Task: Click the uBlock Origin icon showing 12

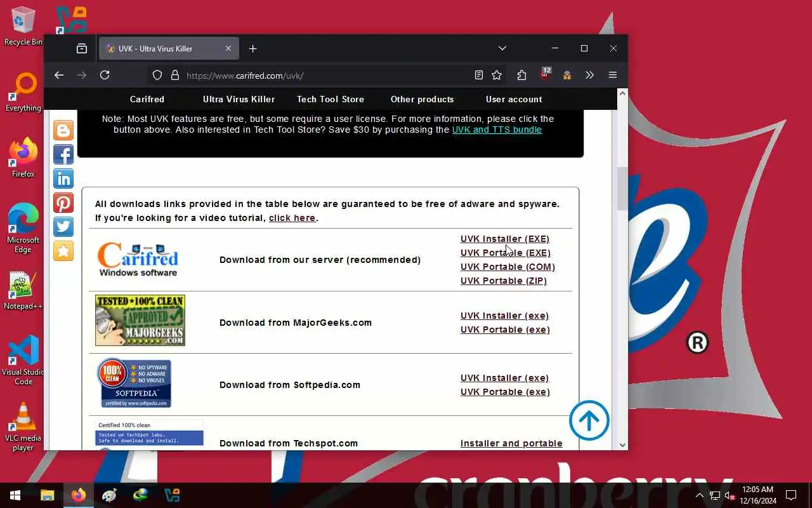Action: (545, 74)
